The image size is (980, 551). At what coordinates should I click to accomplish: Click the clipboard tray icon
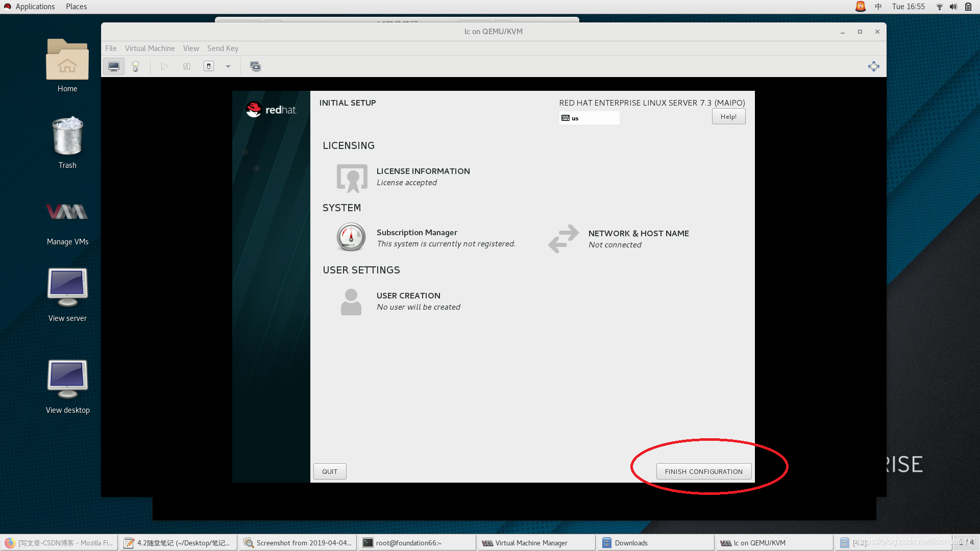coord(968,7)
